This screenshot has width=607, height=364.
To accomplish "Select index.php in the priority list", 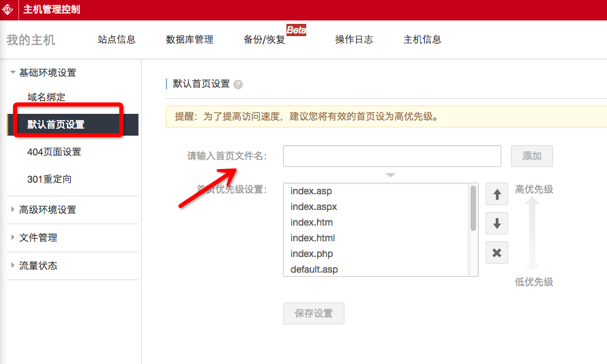I will [x=312, y=254].
